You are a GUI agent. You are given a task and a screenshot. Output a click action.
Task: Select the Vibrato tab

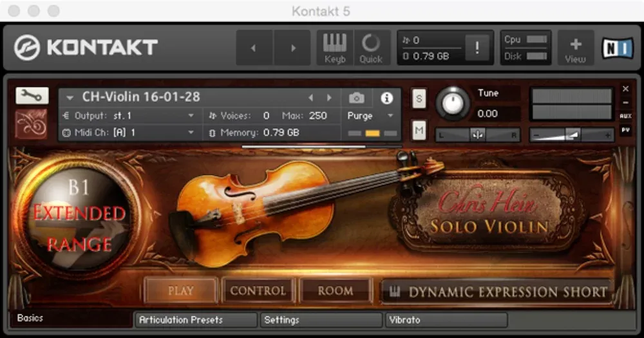coord(446,319)
